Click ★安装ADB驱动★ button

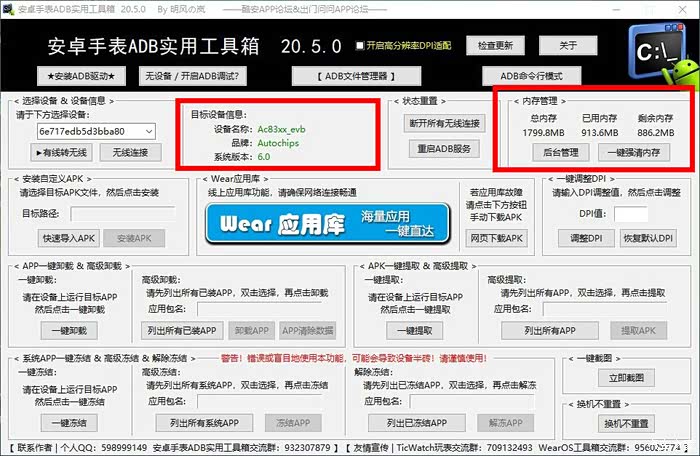[x=81, y=76]
